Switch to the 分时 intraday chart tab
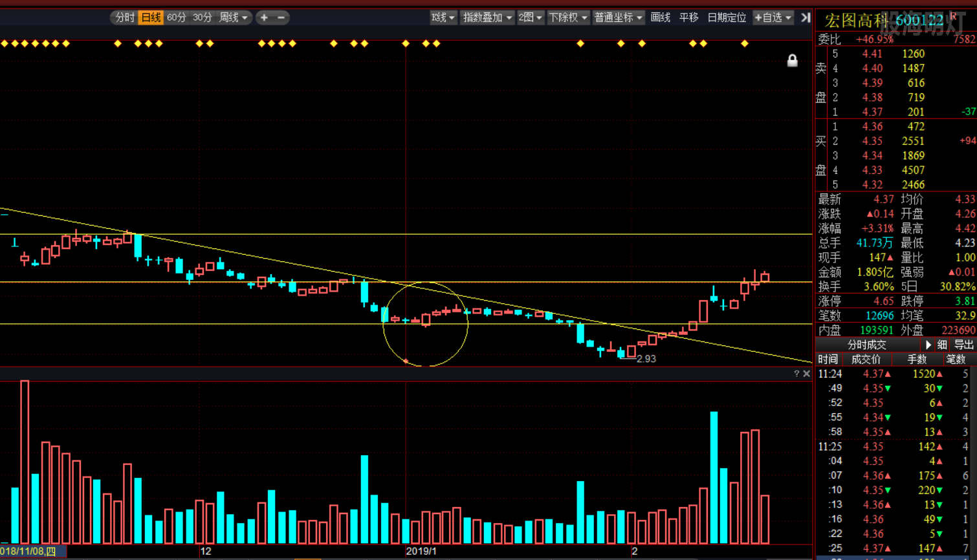977x560 pixels. (x=125, y=17)
